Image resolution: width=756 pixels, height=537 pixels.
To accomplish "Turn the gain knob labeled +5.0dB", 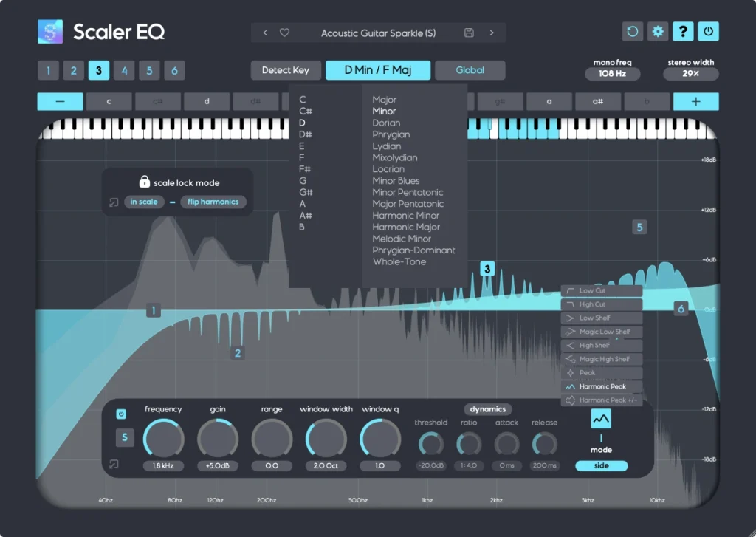I will (218, 438).
